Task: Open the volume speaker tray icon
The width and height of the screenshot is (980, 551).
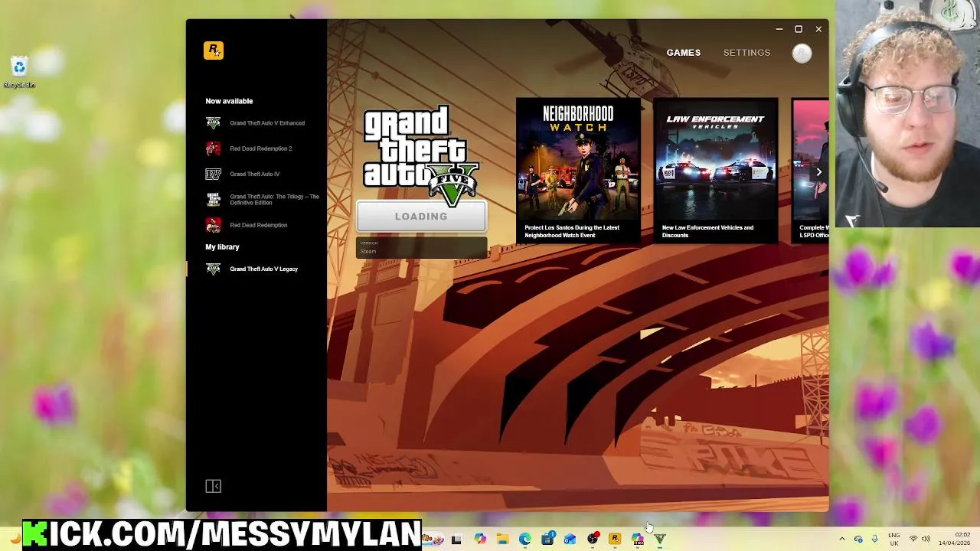Action: [926, 540]
